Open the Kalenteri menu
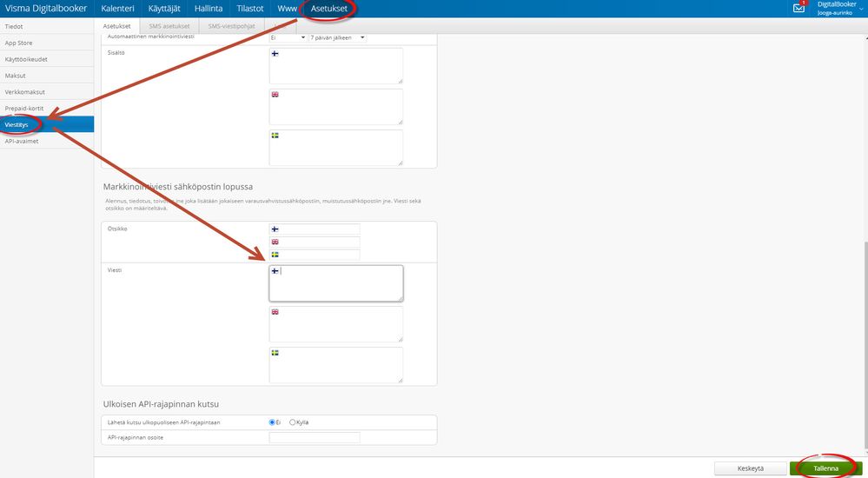The height and width of the screenshot is (478, 868). click(117, 9)
